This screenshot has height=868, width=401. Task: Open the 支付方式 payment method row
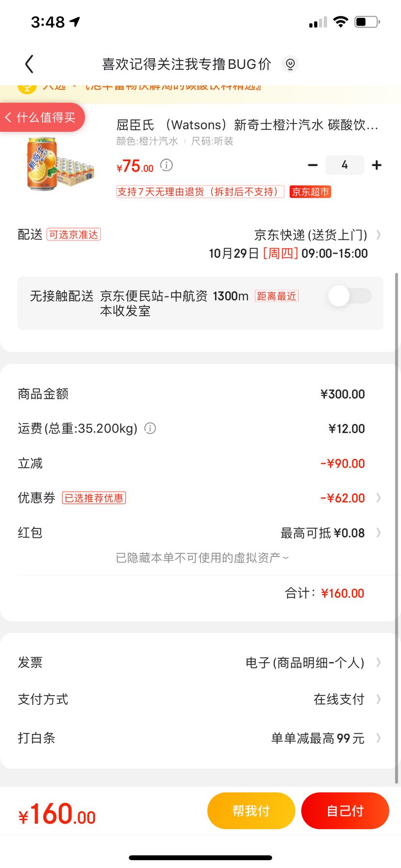(x=200, y=699)
